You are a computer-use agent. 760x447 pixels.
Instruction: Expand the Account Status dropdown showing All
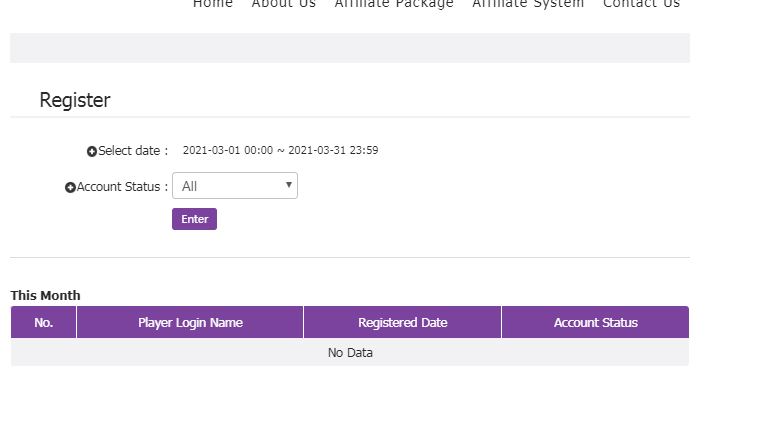pos(235,186)
